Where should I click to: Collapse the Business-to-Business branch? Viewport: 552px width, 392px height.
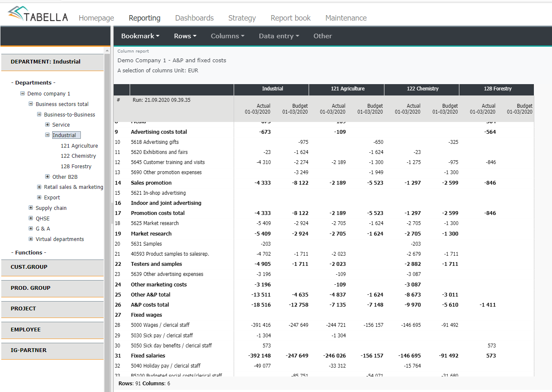click(x=39, y=114)
